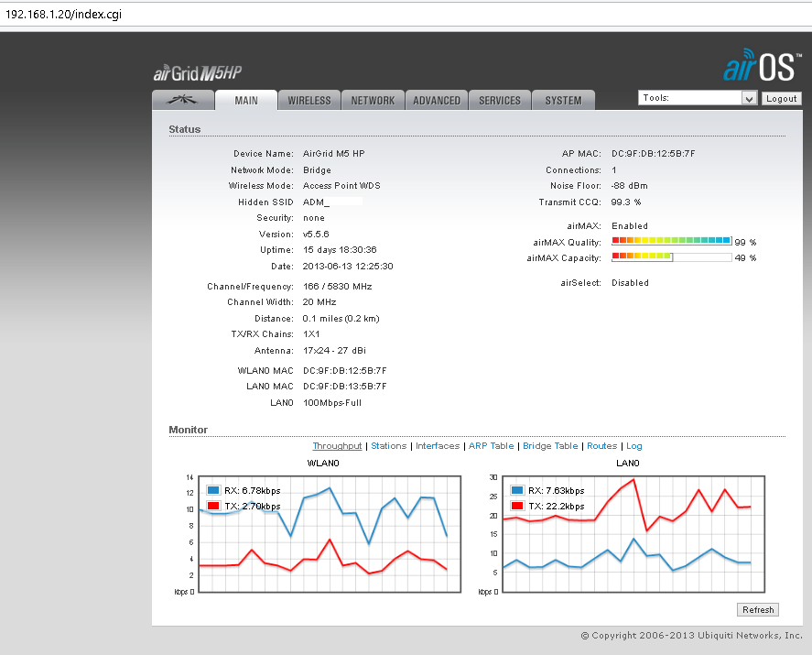Click the Date value 2013-06-13 12:25:30
Image resolution: width=812 pixels, height=655 pixels.
(x=348, y=267)
